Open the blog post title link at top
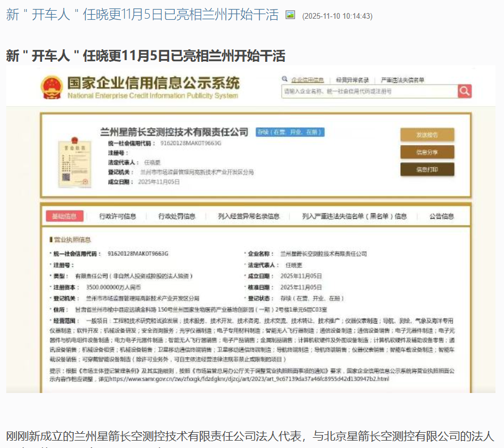 click(142, 15)
